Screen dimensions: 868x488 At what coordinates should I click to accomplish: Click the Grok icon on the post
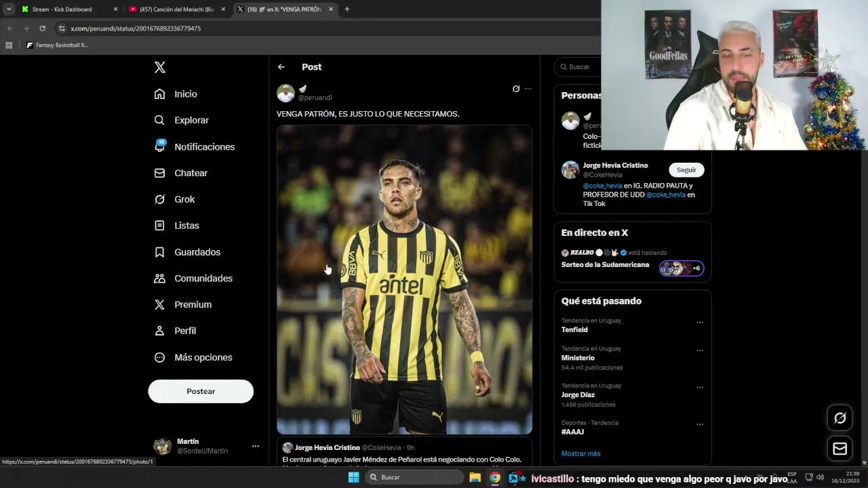coord(516,89)
